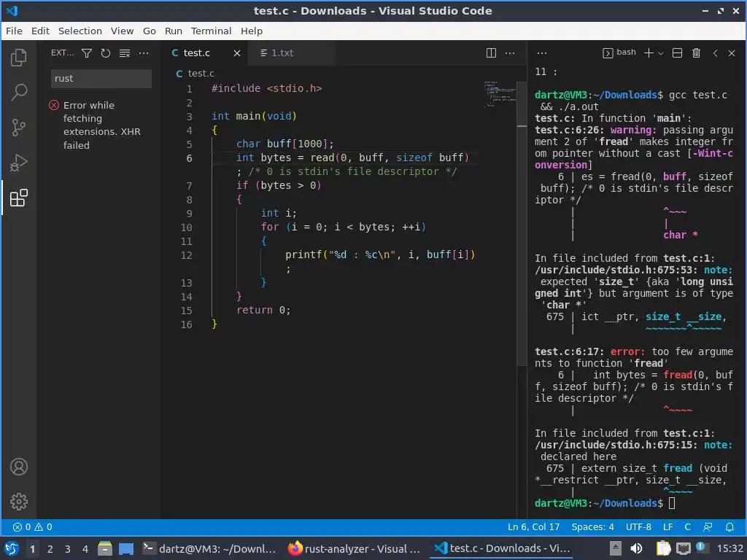747x560 pixels.
Task: Open editor more actions menu
Action: coord(510,52)
